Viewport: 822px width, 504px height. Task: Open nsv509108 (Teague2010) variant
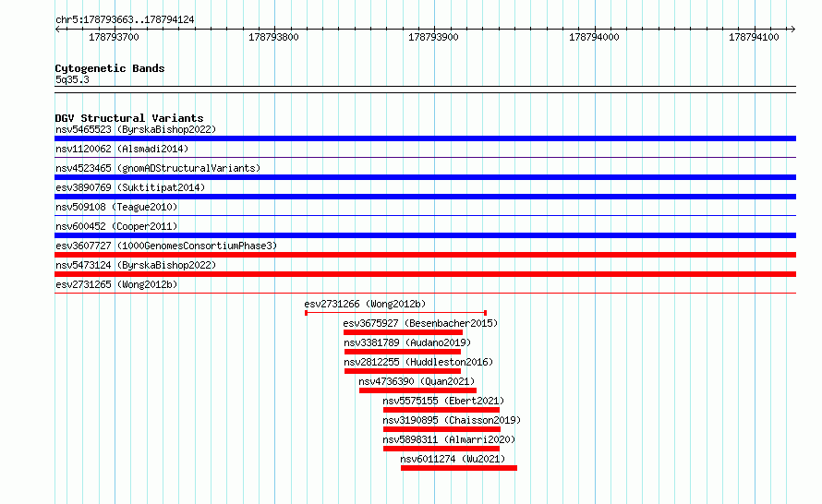116,207
